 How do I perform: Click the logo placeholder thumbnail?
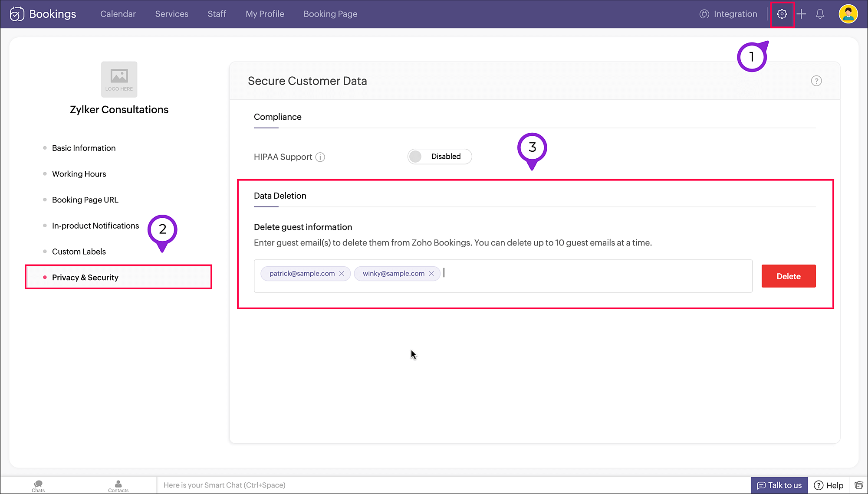point(119,79)
